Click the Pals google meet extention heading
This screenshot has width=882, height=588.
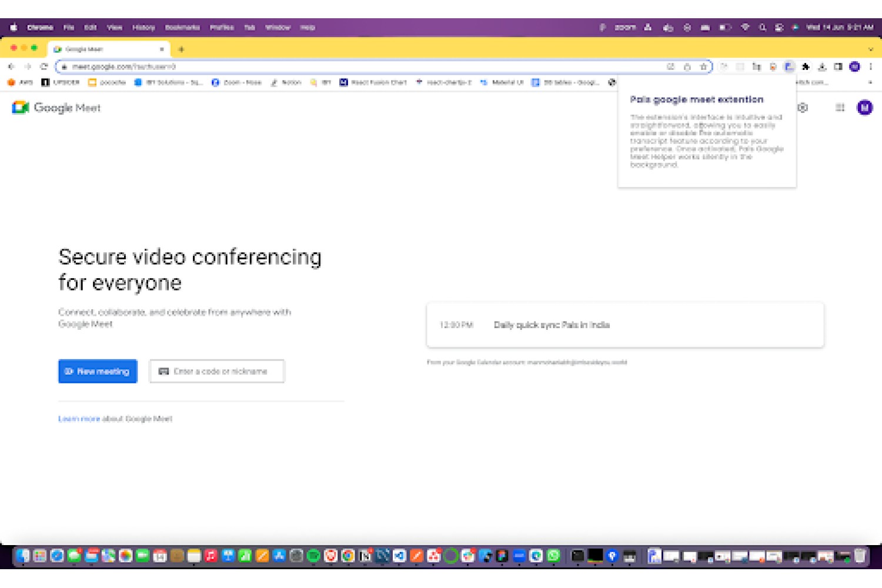pos(697,99)
